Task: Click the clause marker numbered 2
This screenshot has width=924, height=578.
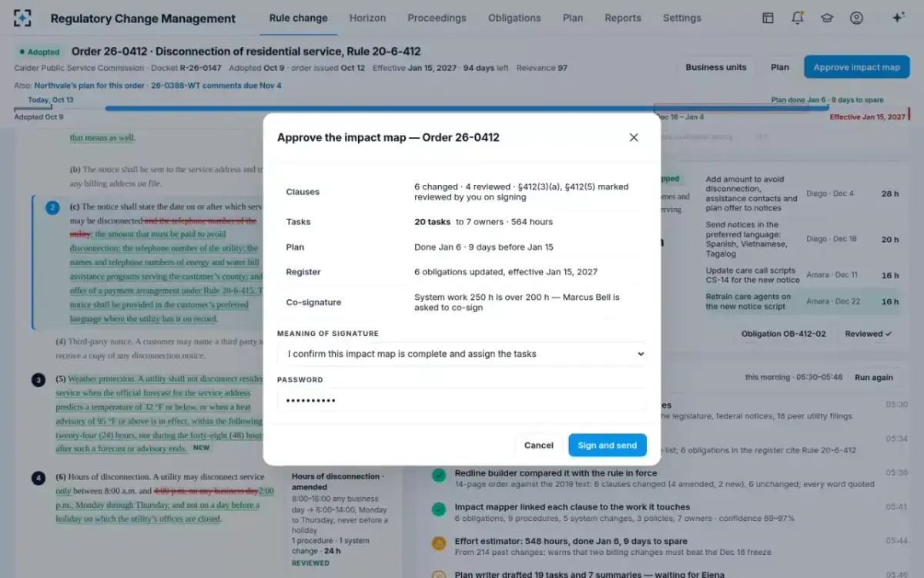Action: pos(52,207)
